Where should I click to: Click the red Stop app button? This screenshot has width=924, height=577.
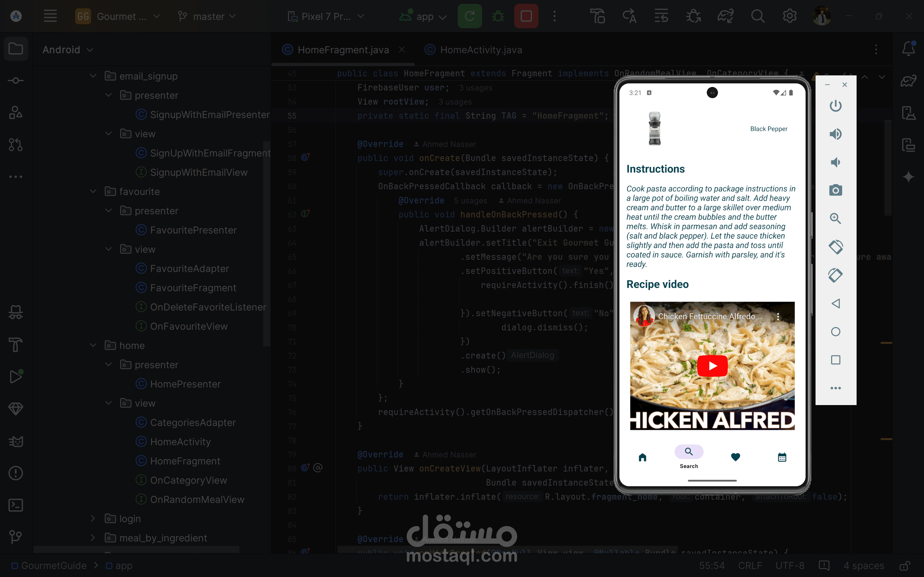coord(526,16)
